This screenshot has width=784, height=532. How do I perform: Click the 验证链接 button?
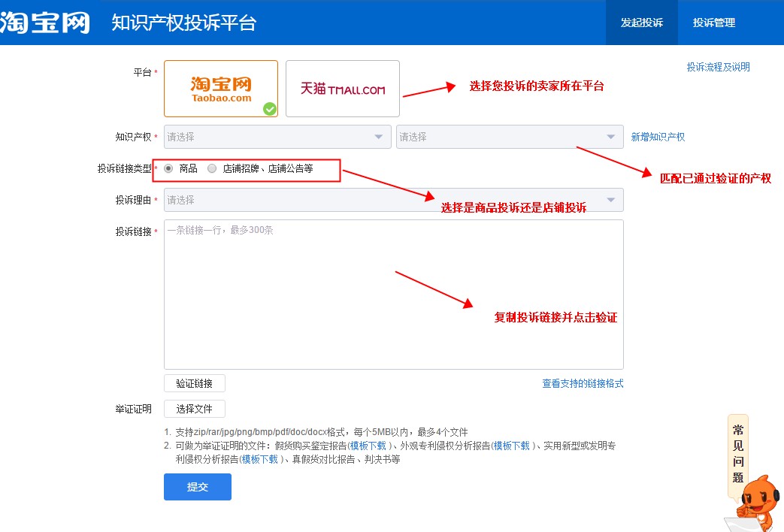195,383
